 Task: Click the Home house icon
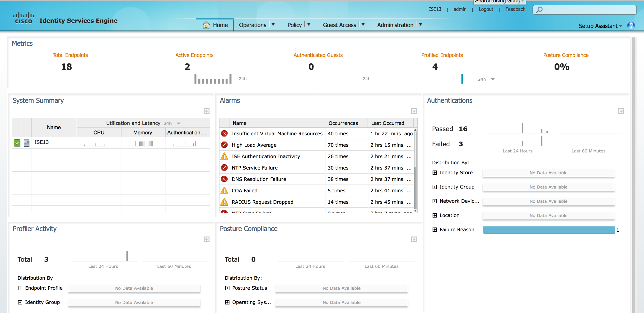point(206,25)
